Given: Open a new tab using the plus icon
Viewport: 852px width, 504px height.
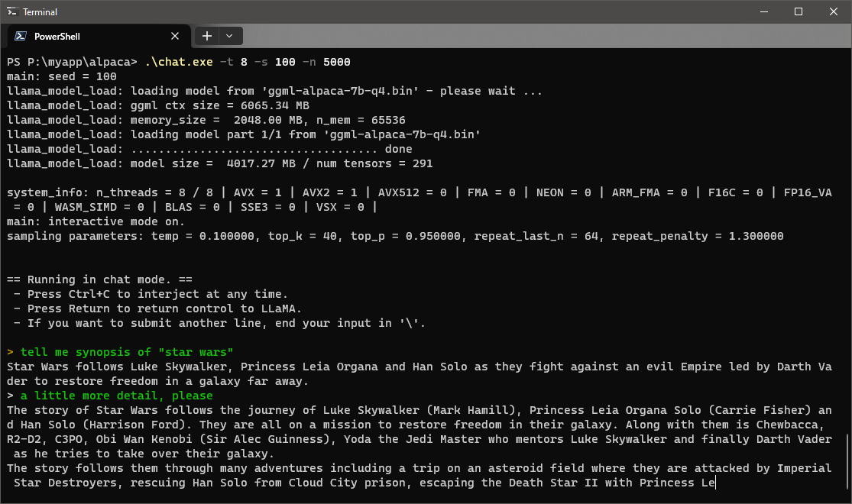Looking at the screenshot, I should (206, 36).
